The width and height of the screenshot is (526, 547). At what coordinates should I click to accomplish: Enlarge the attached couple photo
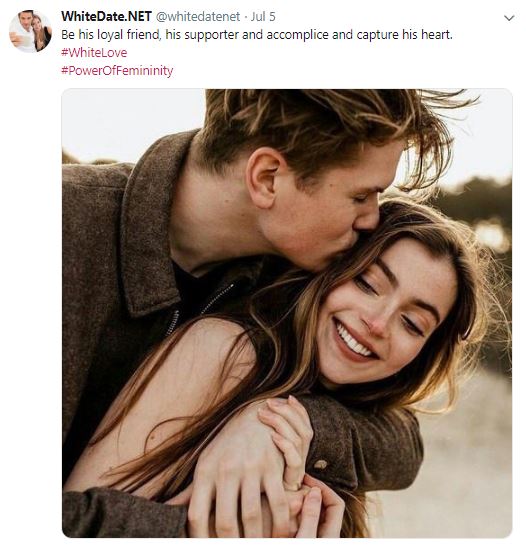(x=287, y=313)
